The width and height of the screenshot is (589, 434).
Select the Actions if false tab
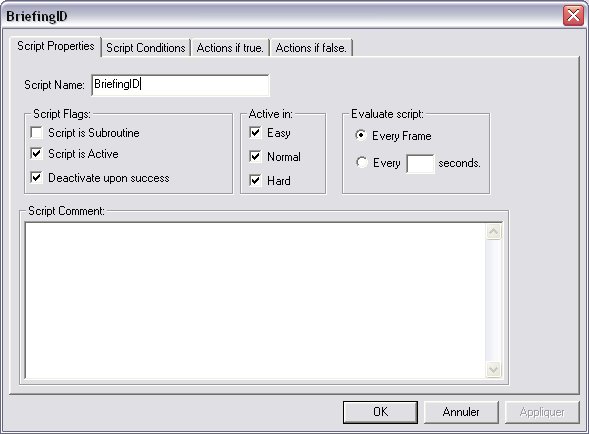click(x=311, y=48)
